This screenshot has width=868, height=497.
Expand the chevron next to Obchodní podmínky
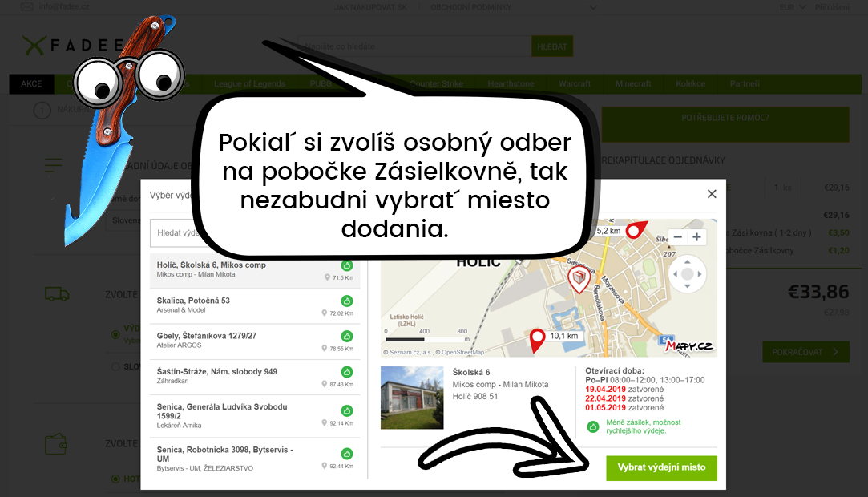click(x=593, y=8)
